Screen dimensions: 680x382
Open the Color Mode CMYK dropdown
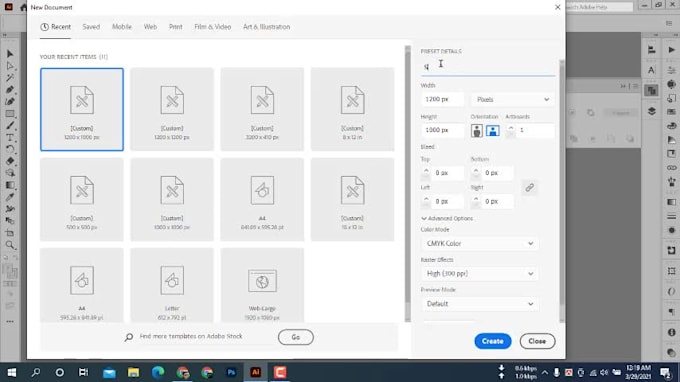pos(480,243)
